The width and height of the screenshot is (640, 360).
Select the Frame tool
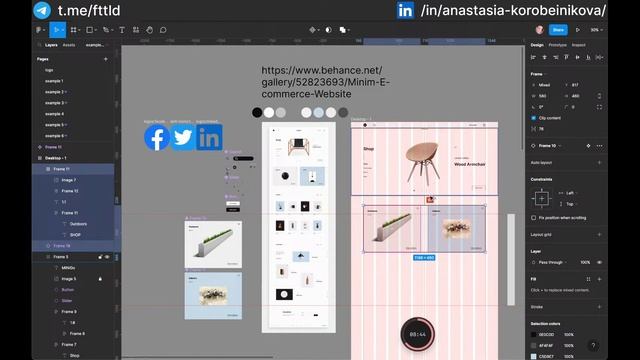73,30
